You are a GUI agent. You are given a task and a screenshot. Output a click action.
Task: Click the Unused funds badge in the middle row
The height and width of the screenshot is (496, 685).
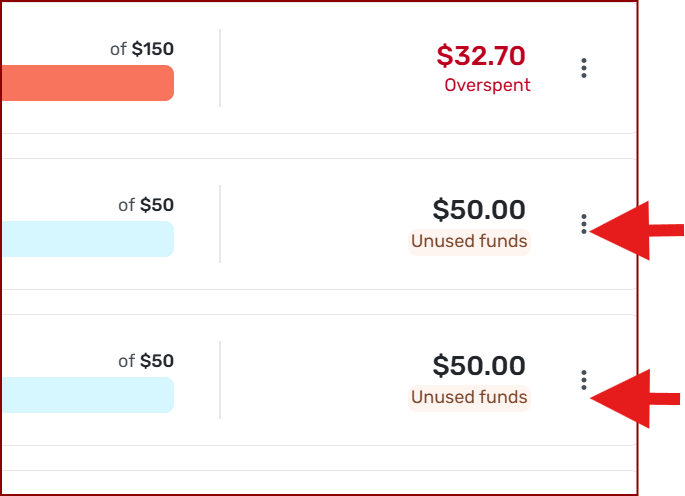point(469,241)
